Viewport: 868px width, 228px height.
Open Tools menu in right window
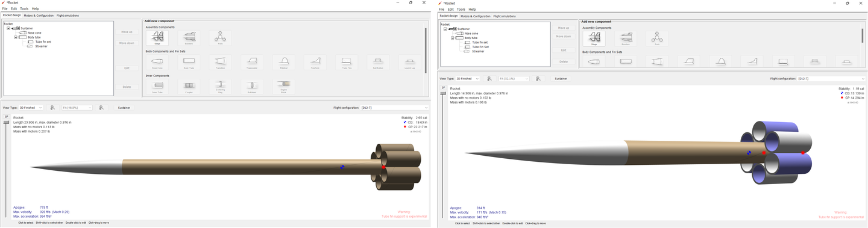tap(461, 10)
